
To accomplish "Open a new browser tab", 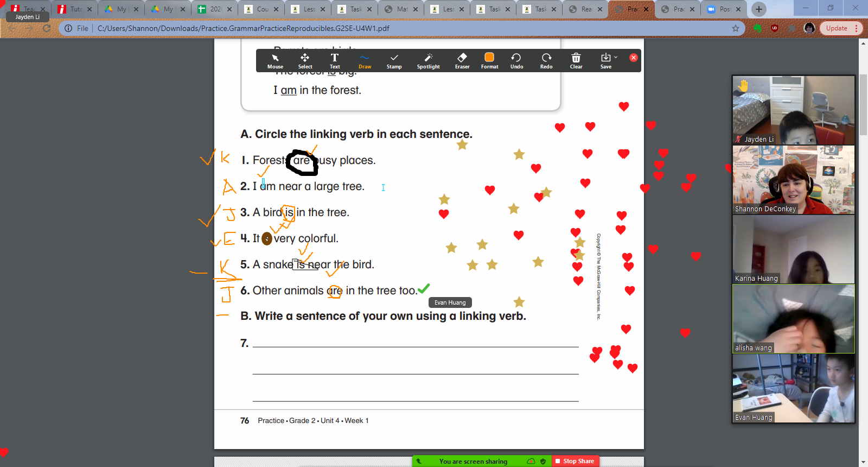I will coord(759,9).
